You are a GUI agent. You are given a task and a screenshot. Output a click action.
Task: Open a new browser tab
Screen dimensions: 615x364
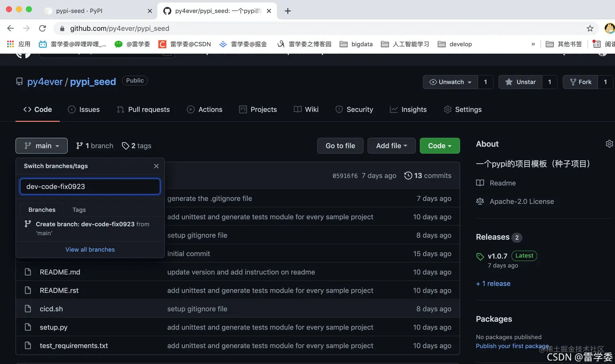[x=288, y=11]
